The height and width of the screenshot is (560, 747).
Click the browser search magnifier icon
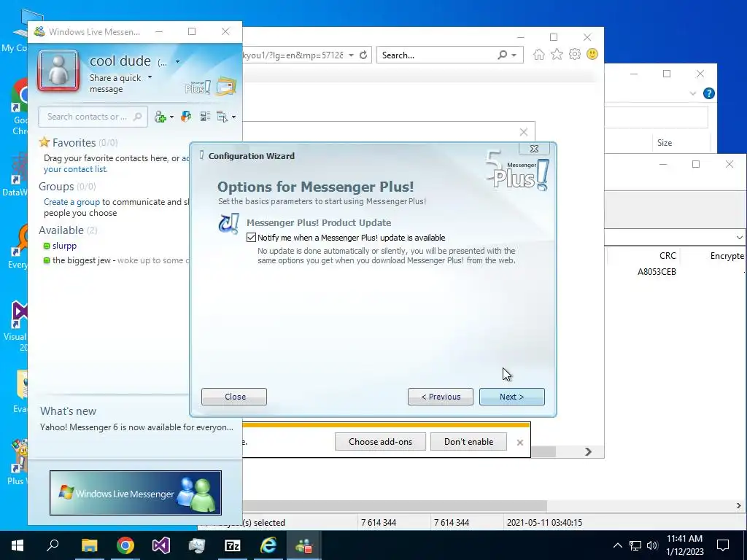pos(502,55)
